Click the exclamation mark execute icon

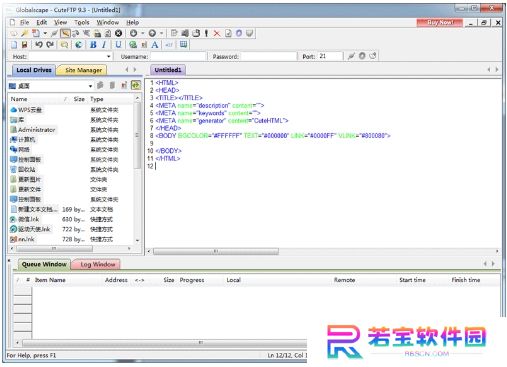click(206, 33)
